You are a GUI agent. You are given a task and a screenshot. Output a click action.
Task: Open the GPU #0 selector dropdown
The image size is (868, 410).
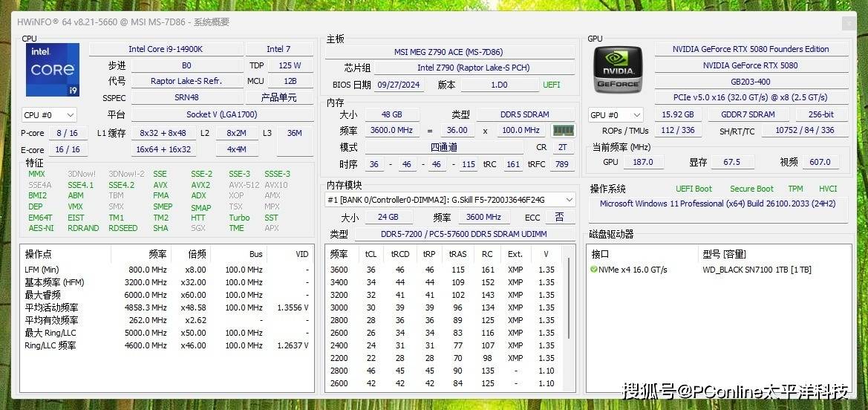coord(616,115)
